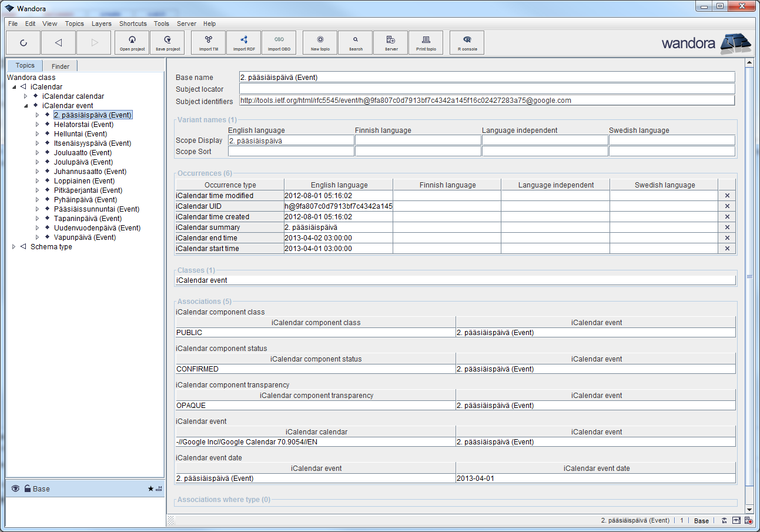Image resolution: width=760 pixels, height=532 pixels.
Task: Collapse the iCalendar event tree node
Action: point(25,105)
